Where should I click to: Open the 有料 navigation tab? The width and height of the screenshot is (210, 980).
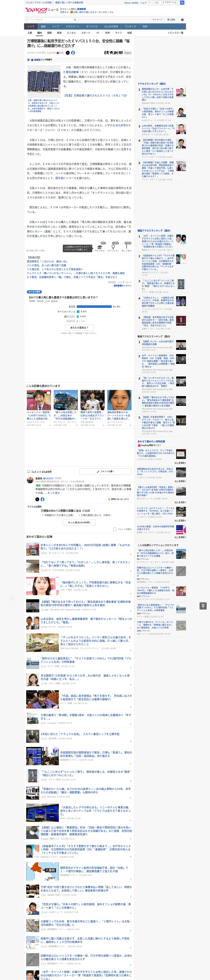click(x=145, y=27)
